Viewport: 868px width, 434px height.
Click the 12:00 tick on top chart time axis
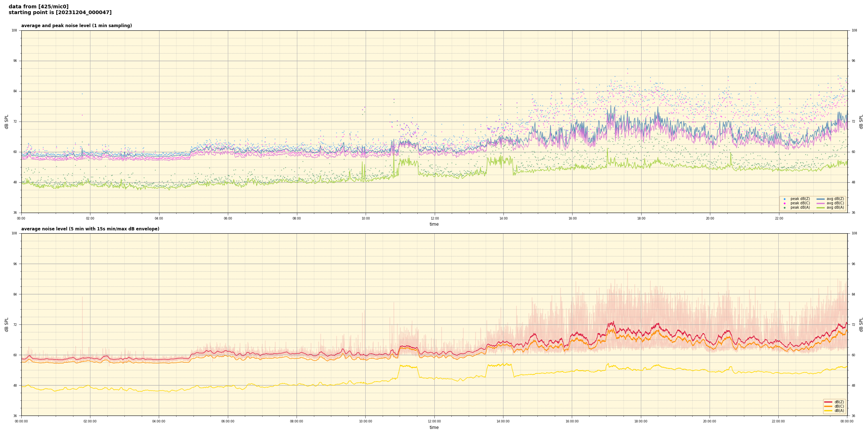434,218
